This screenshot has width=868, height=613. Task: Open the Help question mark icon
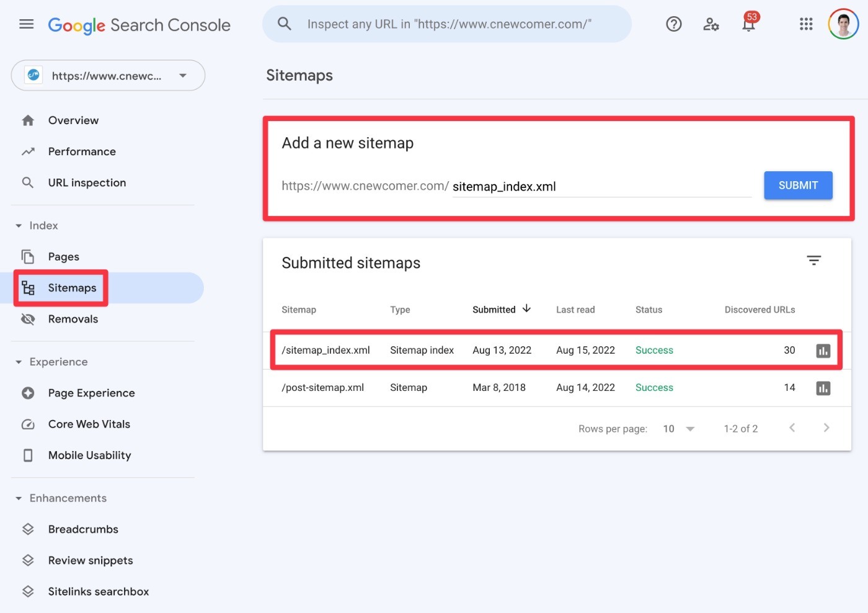click(673, 24)
